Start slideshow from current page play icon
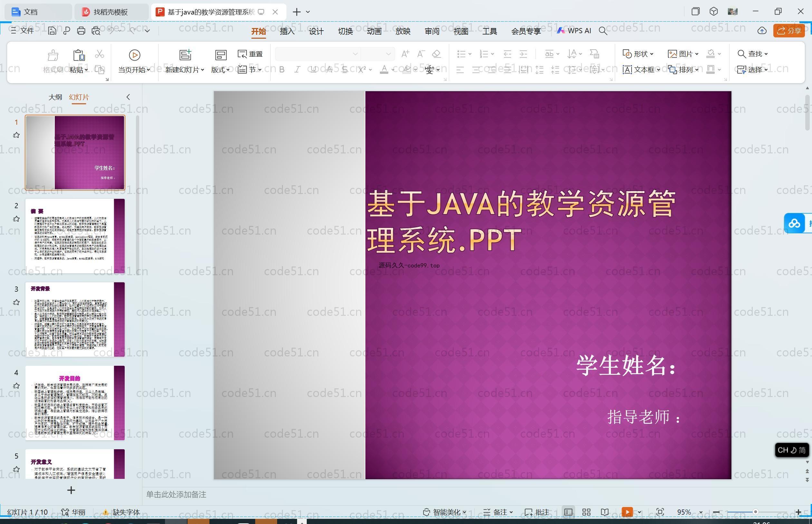This screenshot has height=524, width=812. [134, 55]
